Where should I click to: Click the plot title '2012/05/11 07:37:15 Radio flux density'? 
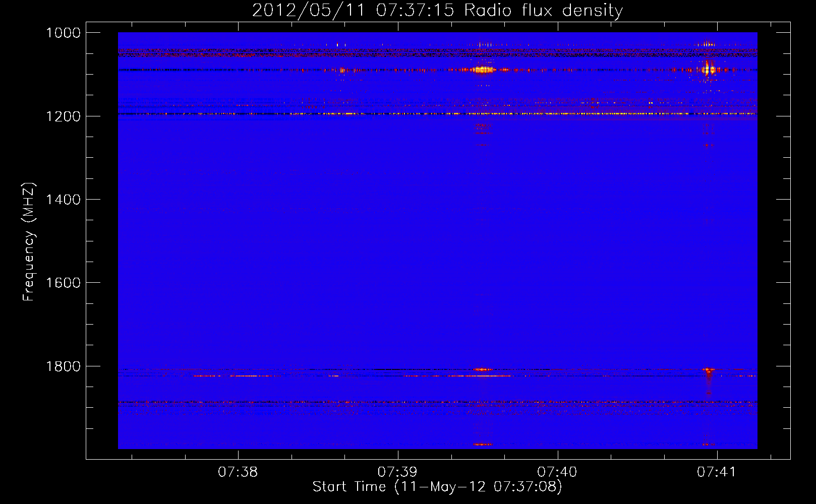437,10
